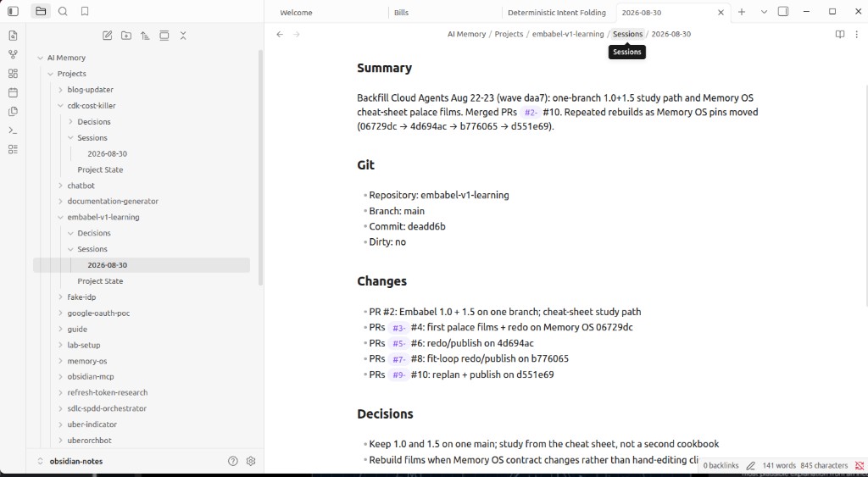Switch note to reading view
This screenshot has width=868, height=477.
(840, 34)
